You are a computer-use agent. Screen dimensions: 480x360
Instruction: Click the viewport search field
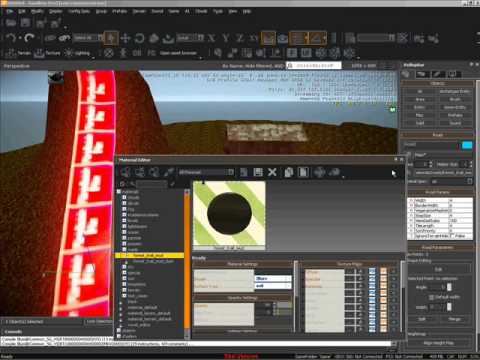click(x=314, y=66)
